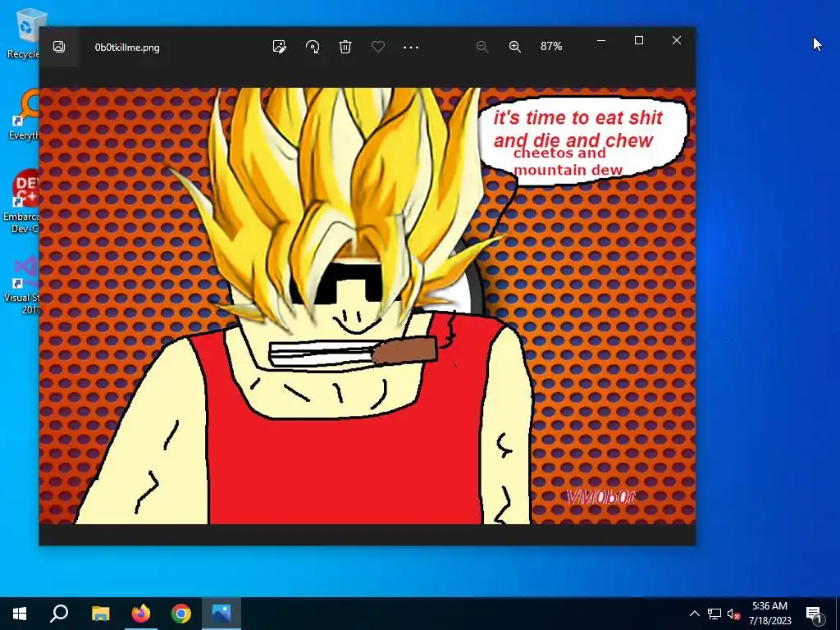Open File Explorer from the taskbar
This screenshot has width=840, height=630.
100,614
